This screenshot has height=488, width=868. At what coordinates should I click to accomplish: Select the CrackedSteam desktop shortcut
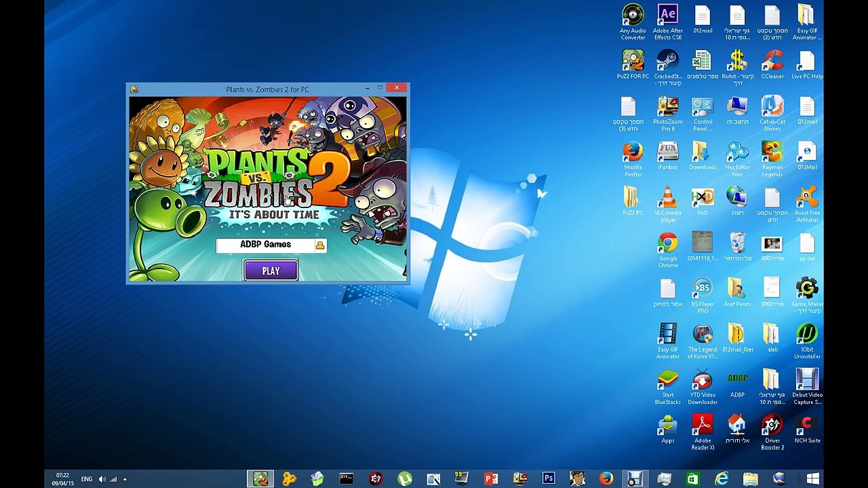[x=668, y=68]
